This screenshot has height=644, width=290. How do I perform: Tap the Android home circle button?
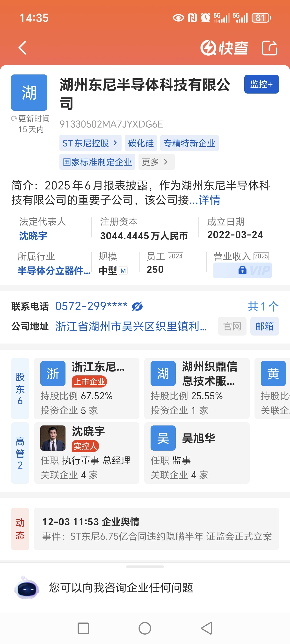pyautogui.click(x=145, y=628)
